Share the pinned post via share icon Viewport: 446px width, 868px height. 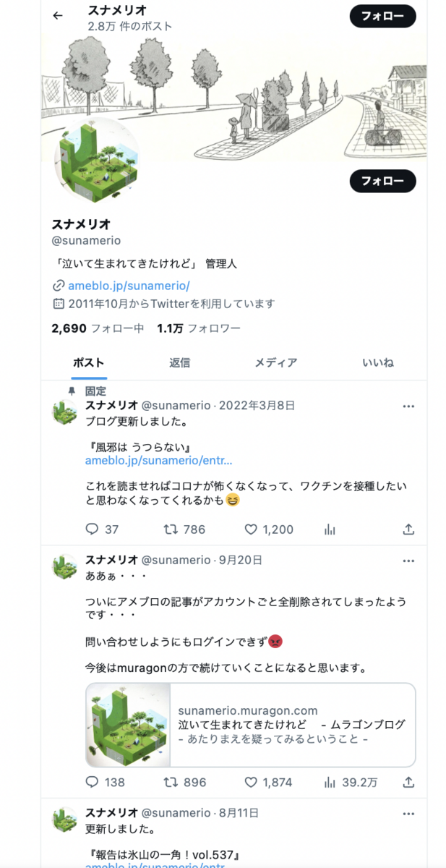[x=408, y=529]
